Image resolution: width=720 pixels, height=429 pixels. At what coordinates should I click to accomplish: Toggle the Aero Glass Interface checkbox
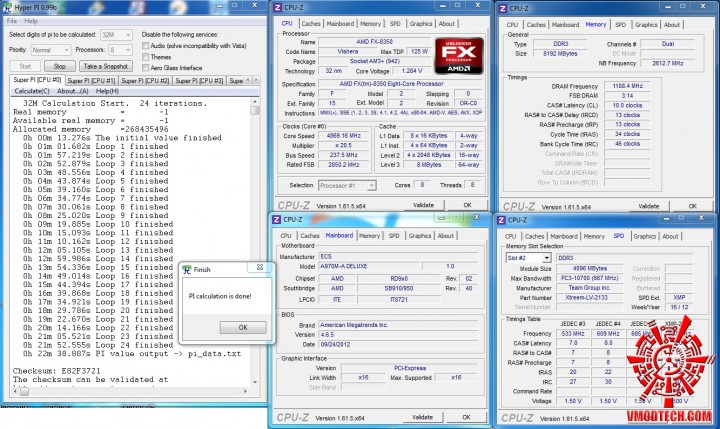tap(146, 68)
